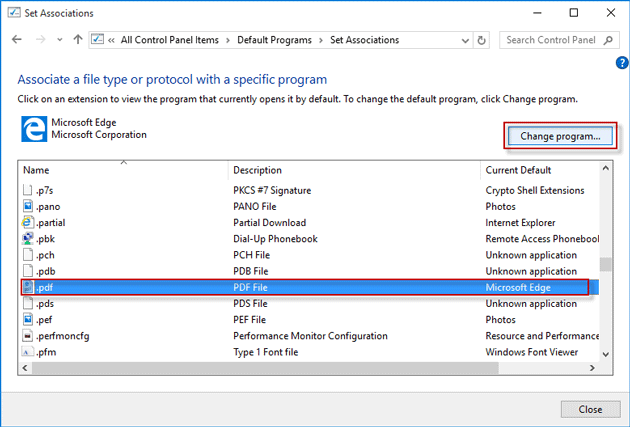Click the .pdf file type icon
This screenshot has width=630, height=427.
coord(28,287)
